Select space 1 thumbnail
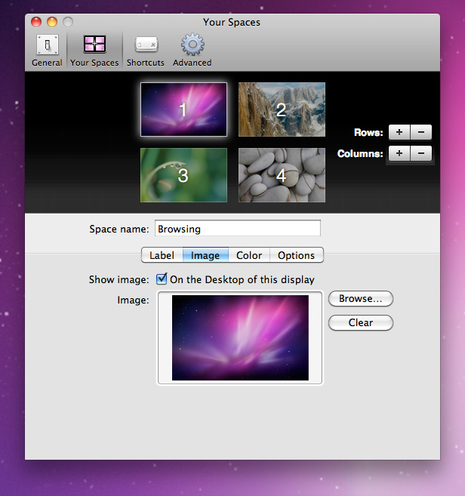The width and height of the screenshot is (465, 496). [x=184, y=110]
